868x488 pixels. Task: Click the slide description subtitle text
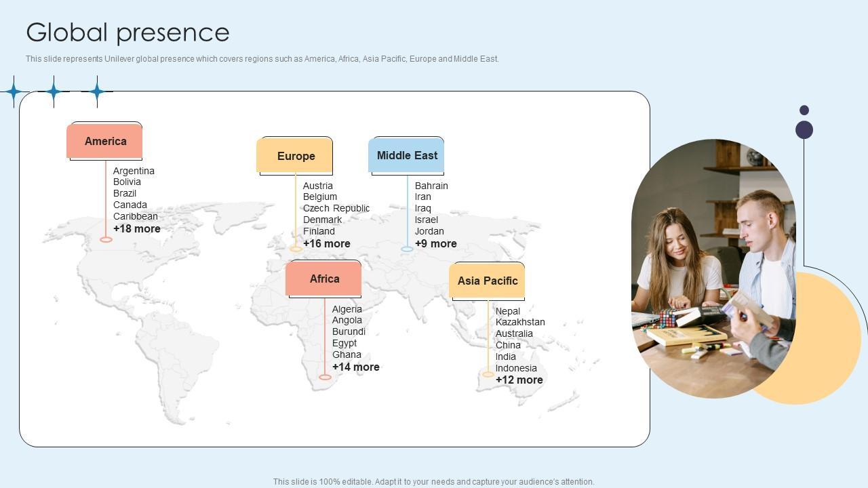click(262, 59)
